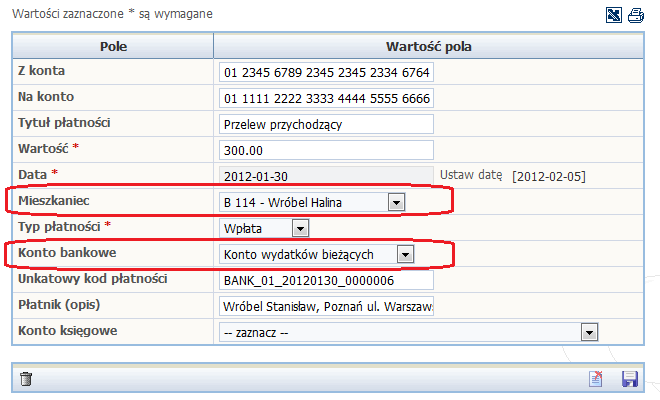Click the Z konta input field
Screen dimensions: 660x400
click(325, 73)
